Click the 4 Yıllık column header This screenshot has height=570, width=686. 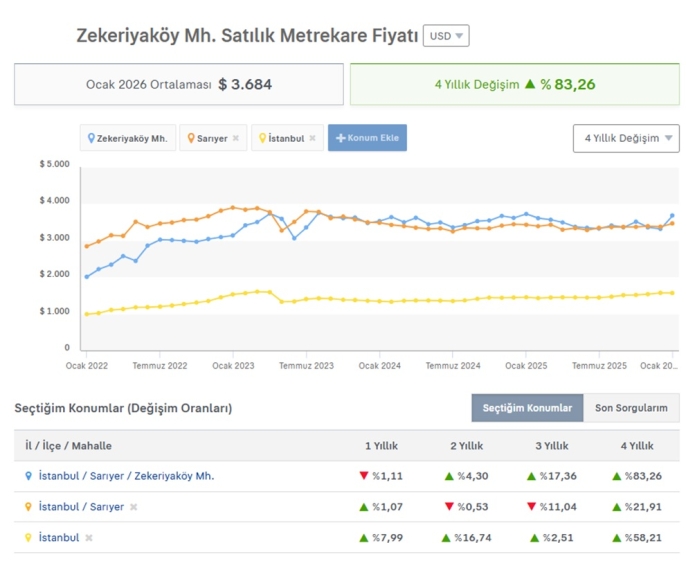637,446
